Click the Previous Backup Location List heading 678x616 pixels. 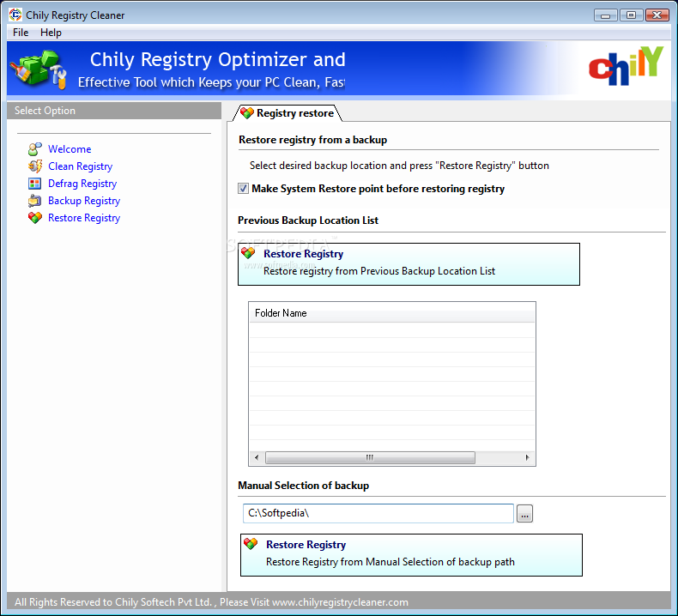(308, 220)
